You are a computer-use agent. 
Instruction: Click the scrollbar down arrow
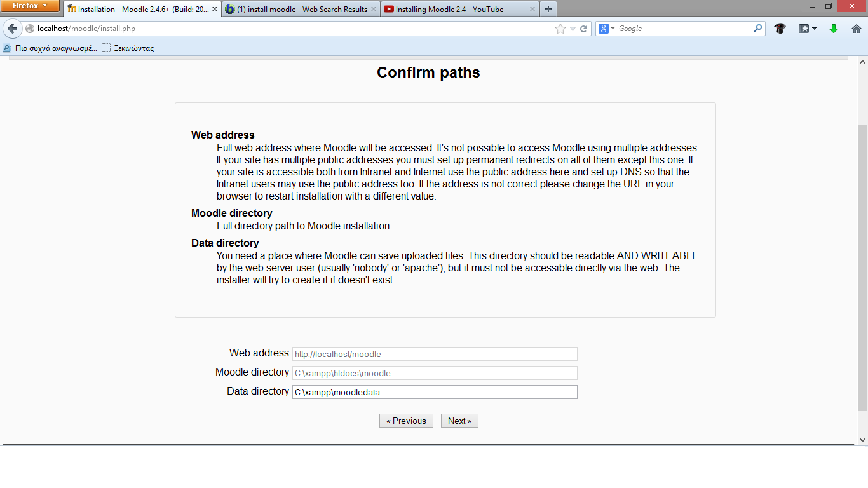(x=862, y=440)
